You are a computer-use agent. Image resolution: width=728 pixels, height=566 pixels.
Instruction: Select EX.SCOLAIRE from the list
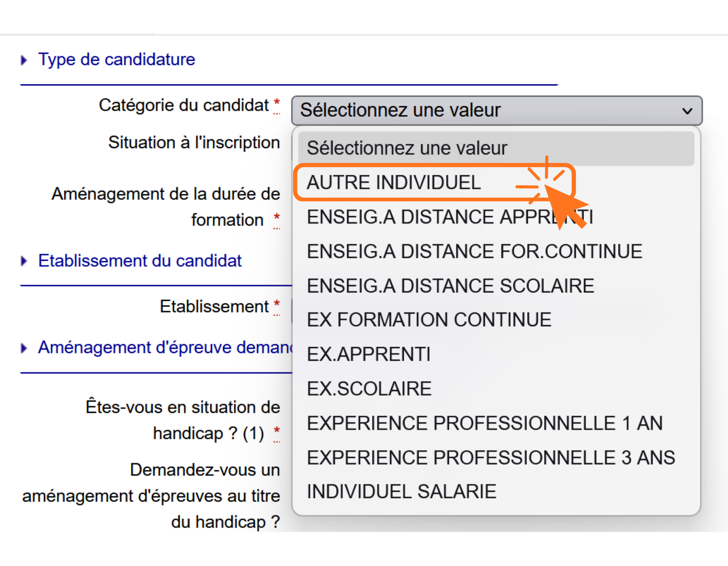[369, 388]
